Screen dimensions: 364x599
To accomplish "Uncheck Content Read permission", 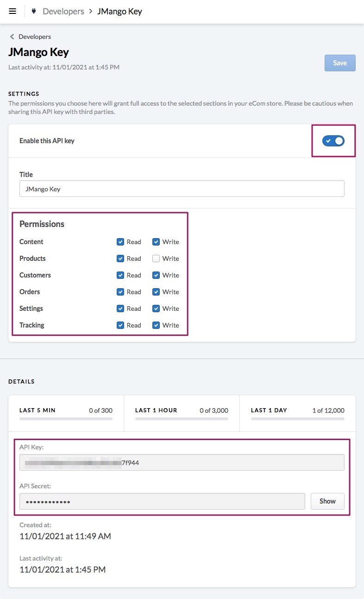I will (120, 242).
